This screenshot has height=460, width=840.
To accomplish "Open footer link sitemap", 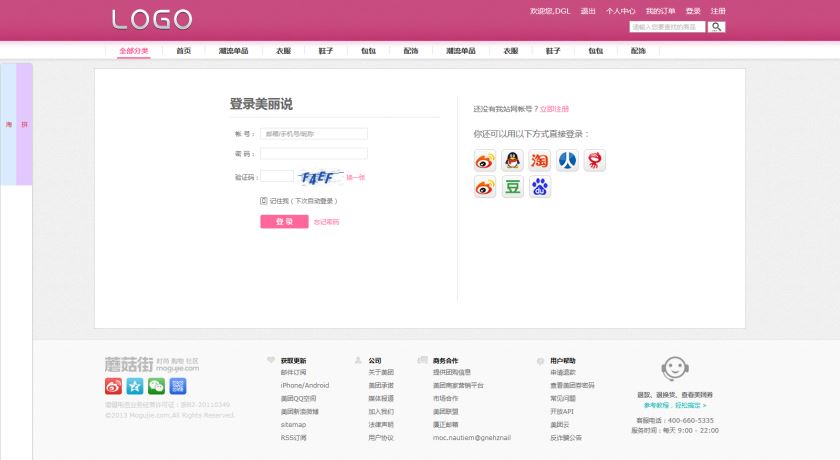I will (294, 425).
